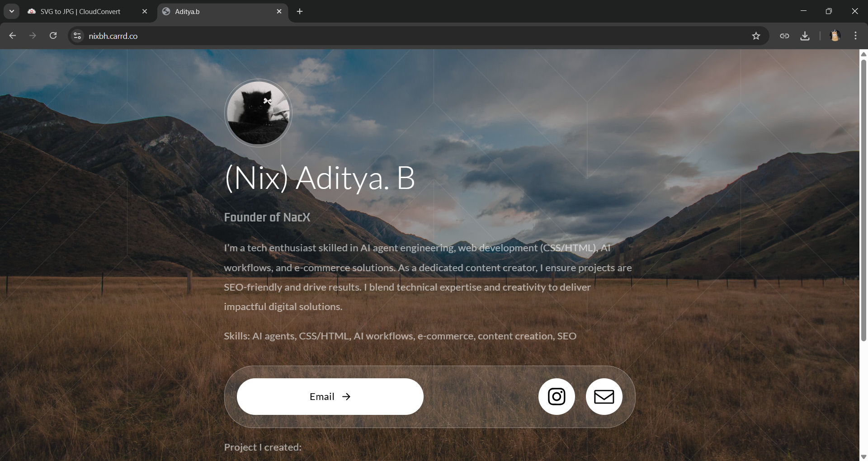
Task: Open the Instagram profile icon
Action: 557,396
